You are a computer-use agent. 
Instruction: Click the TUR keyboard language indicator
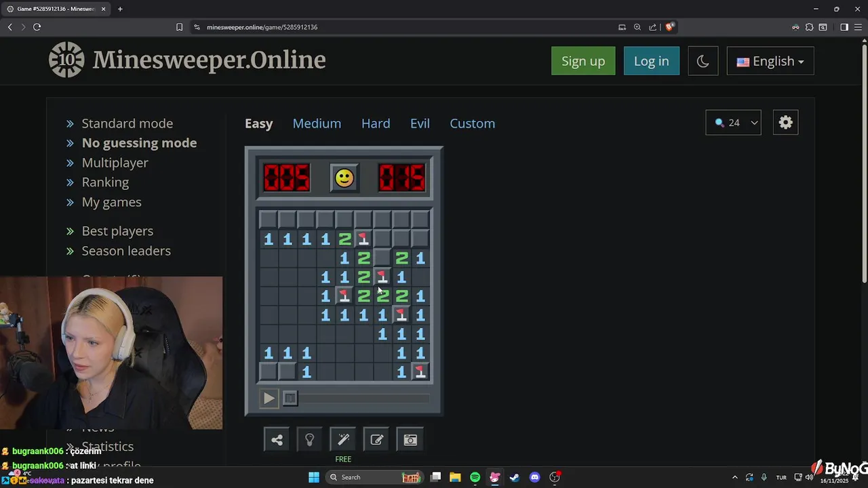781,477
